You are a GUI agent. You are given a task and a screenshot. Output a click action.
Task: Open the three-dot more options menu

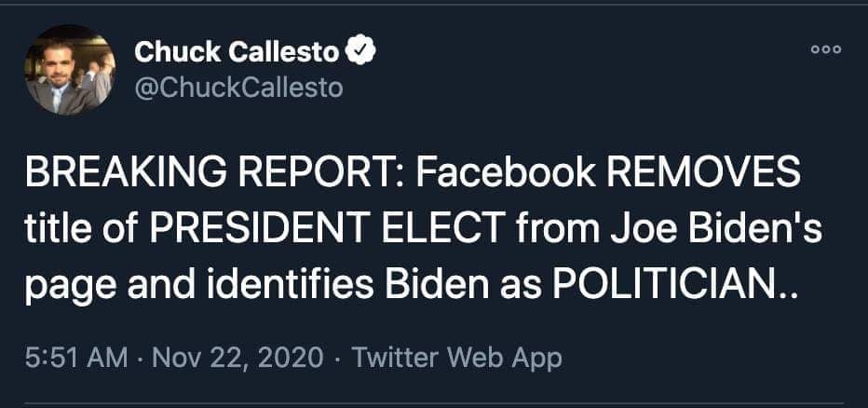(x=825, y=49)
